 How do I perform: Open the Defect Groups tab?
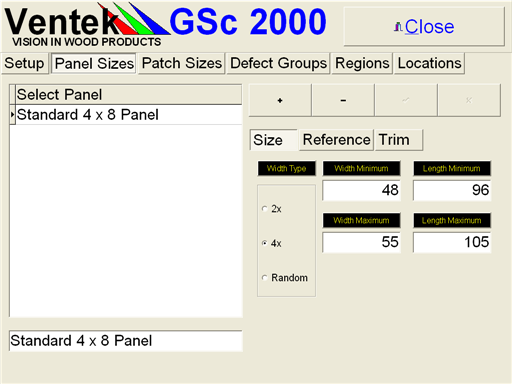pyautogui.click(x=278, y=63)
